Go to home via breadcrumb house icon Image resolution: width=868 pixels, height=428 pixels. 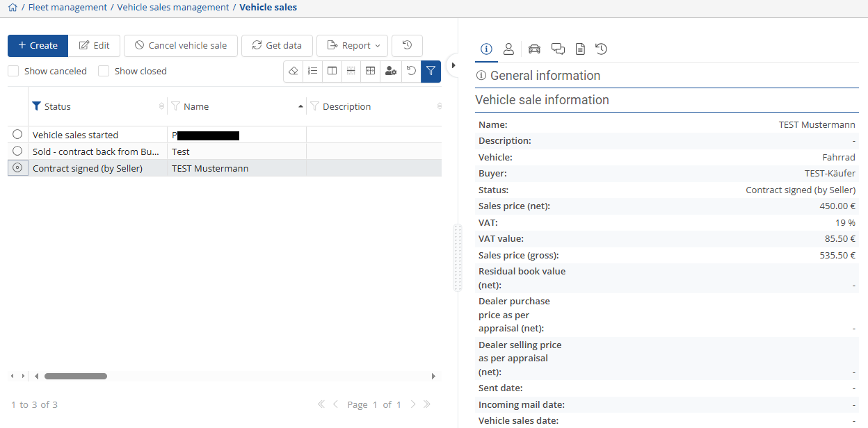13,8
